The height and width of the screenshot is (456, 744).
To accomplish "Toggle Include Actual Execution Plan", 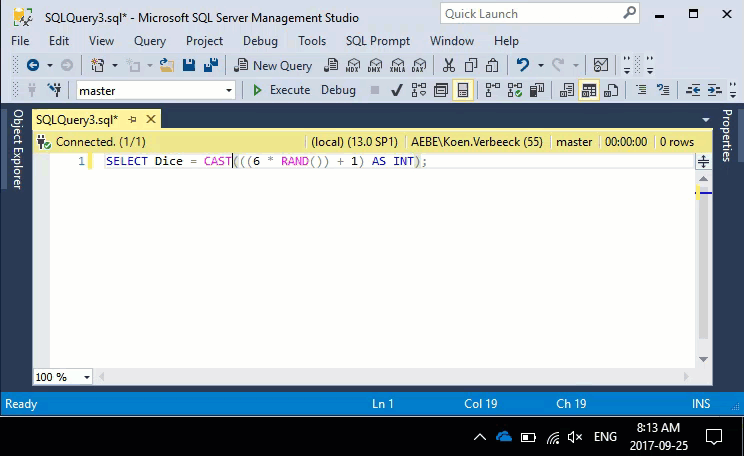I will click(493, 90).
